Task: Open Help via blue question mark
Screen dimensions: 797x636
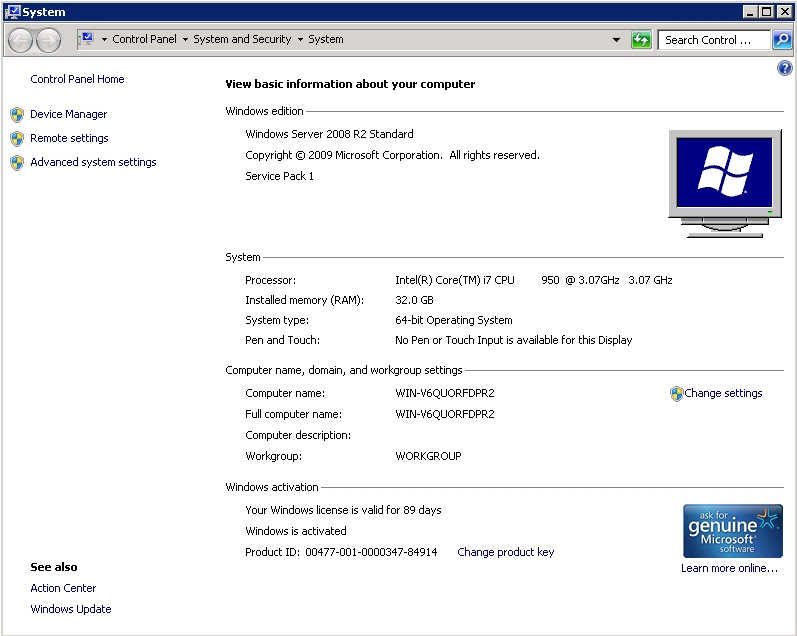Action: pos(784,68)
